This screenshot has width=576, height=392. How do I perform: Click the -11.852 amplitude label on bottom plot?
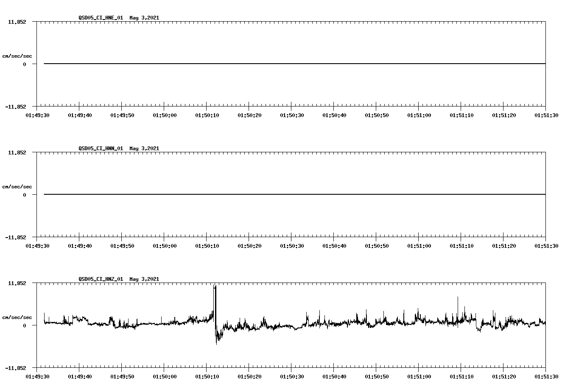click(17, 368)
